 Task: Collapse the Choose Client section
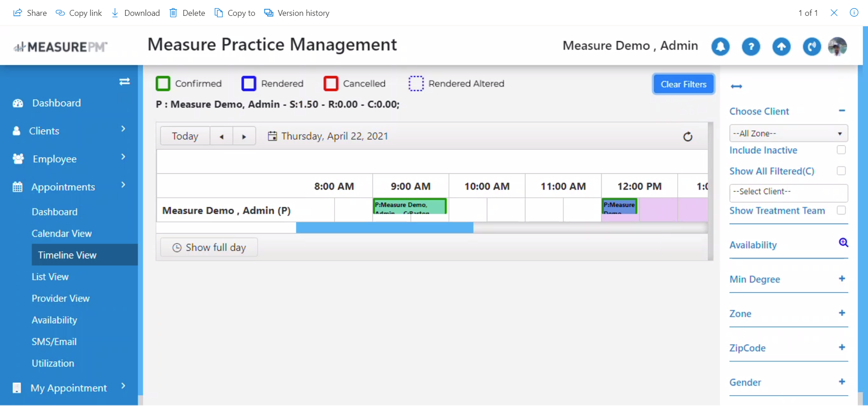[842, 111]
